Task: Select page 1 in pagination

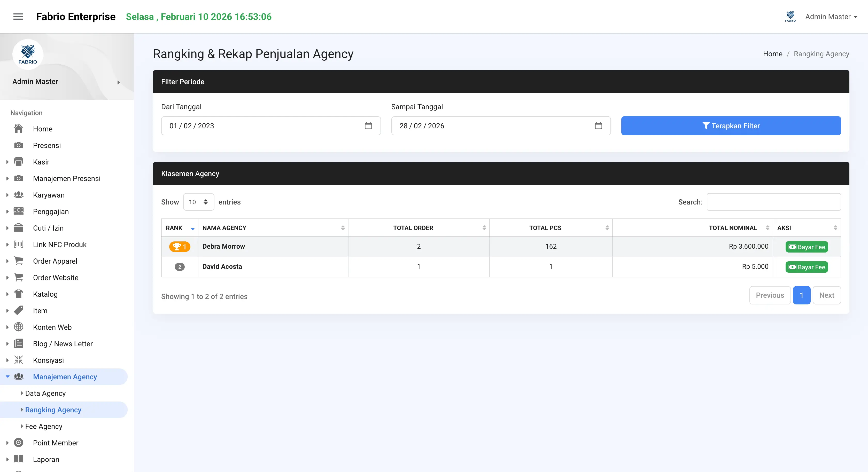Action: [802, 295]
